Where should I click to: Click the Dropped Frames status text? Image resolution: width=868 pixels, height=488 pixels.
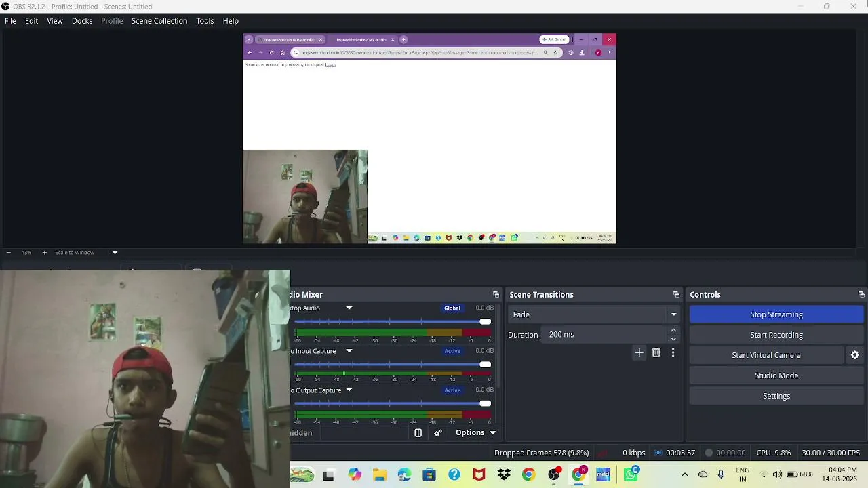(542, 453)
